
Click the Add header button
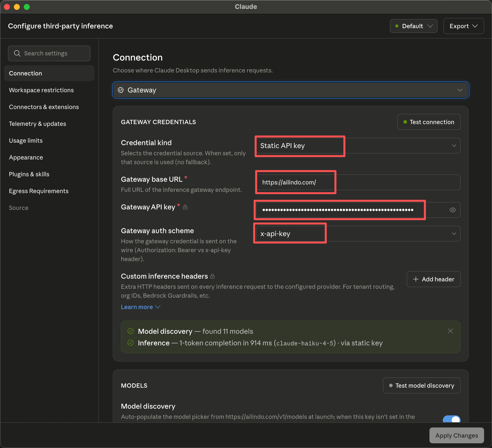click(x=433, y=279)
